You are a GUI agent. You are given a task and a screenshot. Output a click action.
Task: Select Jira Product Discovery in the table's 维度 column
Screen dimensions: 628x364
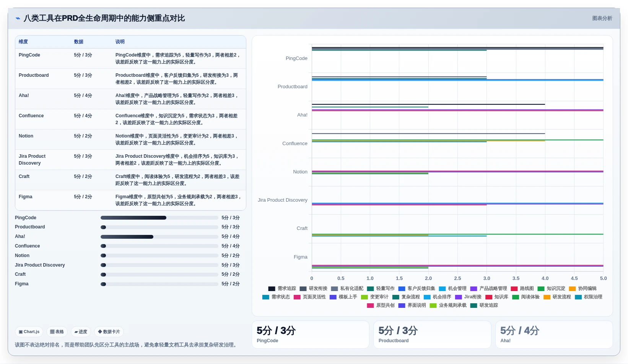32,160
